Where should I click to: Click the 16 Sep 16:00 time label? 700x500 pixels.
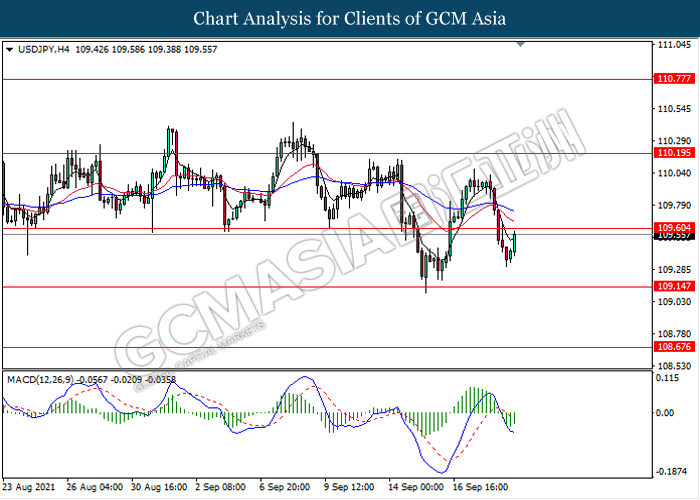tap(480, 487)
